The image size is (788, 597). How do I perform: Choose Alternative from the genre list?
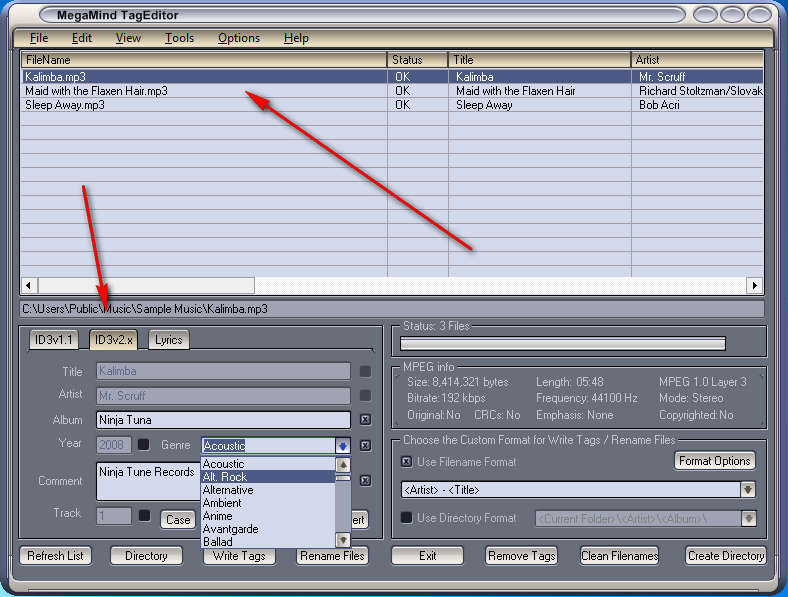pos(268,490)
